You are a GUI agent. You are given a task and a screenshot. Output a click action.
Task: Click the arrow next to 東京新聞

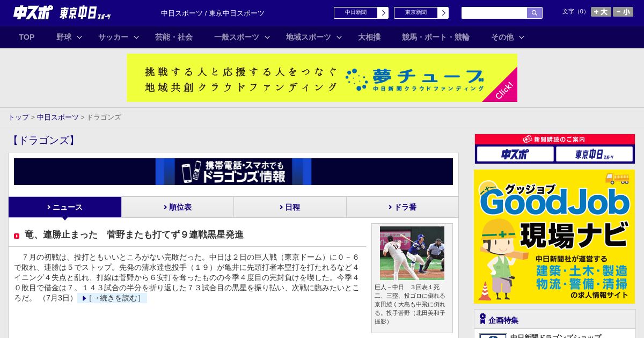(443, 13)
